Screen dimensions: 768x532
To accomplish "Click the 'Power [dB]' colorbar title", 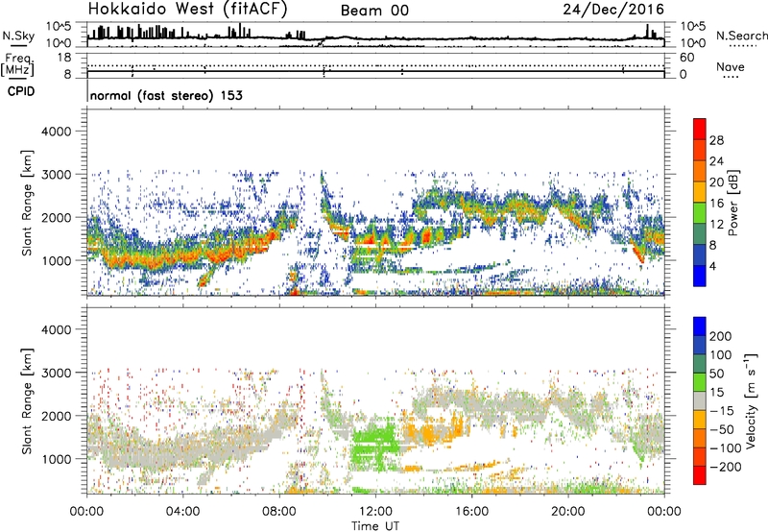I will [x=732, y=203].
